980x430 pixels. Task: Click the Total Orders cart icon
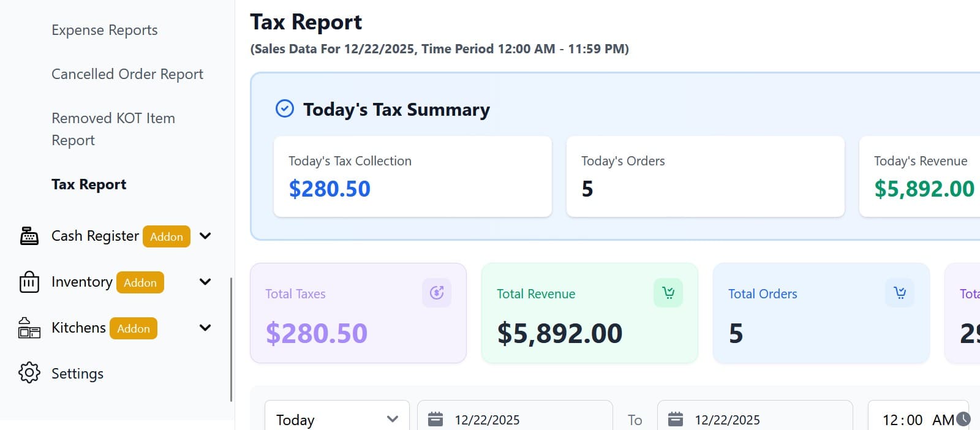pyautogui.click(x=900, y=293)
